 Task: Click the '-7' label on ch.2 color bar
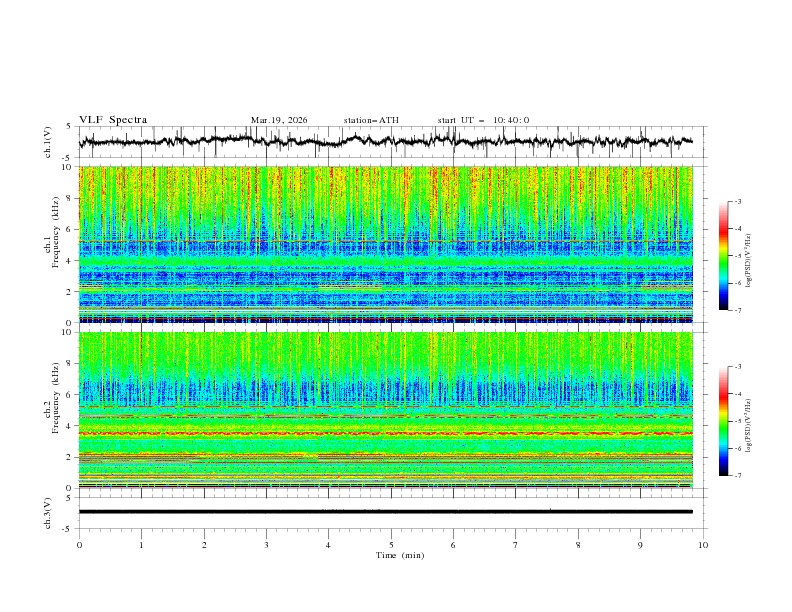pos(738,476)
